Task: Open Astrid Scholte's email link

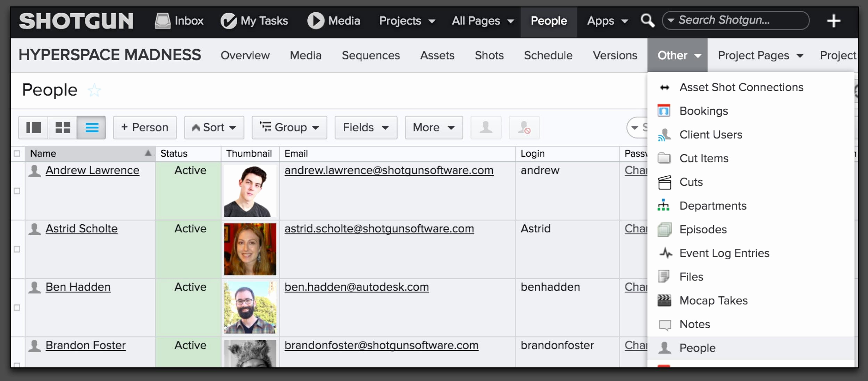Action: pos(379,229)
